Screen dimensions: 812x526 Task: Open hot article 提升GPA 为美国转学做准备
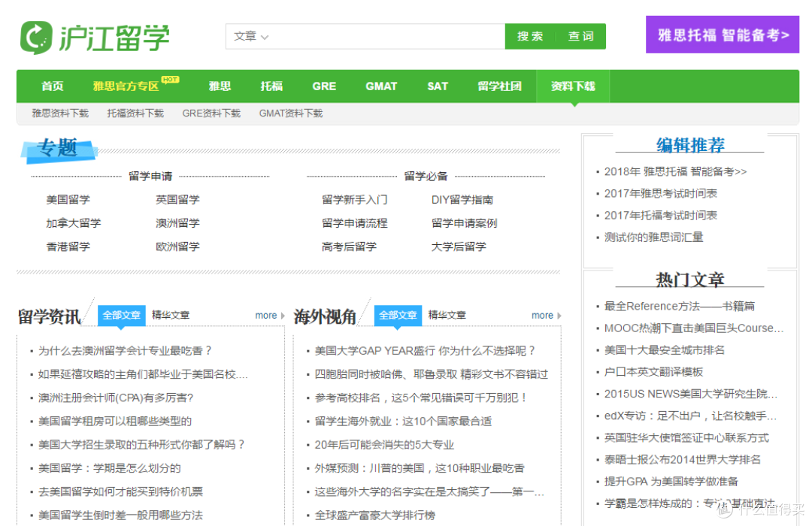pos(671,482)
